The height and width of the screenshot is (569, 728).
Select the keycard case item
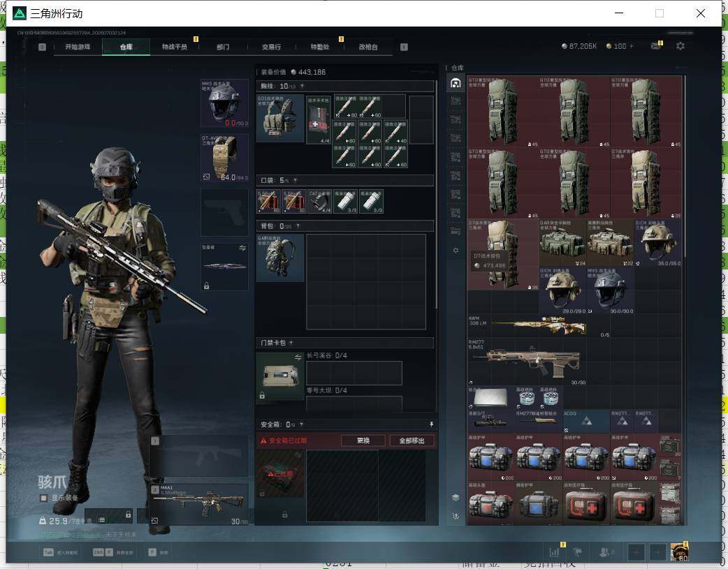tap(280, 376)
